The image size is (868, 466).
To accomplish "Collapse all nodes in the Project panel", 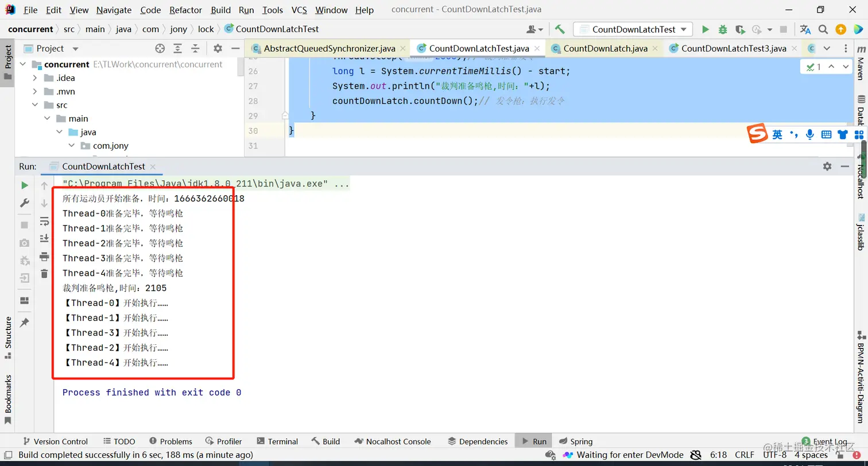I will (195, 49).
